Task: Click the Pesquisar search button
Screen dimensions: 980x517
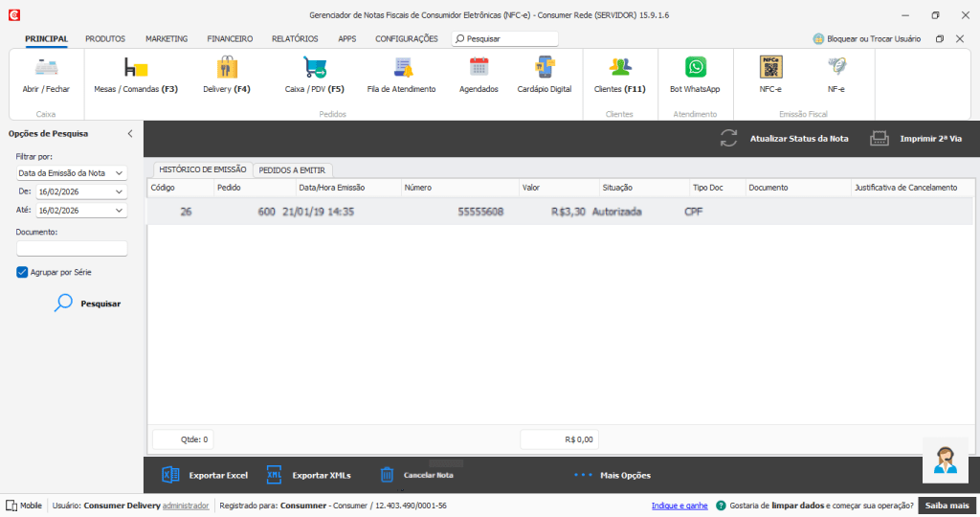Action: click(87, 303)
